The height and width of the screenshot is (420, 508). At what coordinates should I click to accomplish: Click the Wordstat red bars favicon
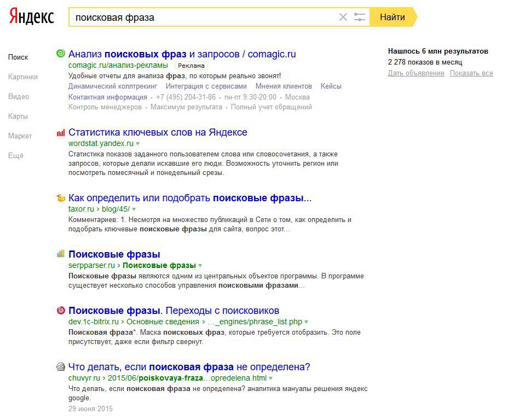tap(61, 132)
